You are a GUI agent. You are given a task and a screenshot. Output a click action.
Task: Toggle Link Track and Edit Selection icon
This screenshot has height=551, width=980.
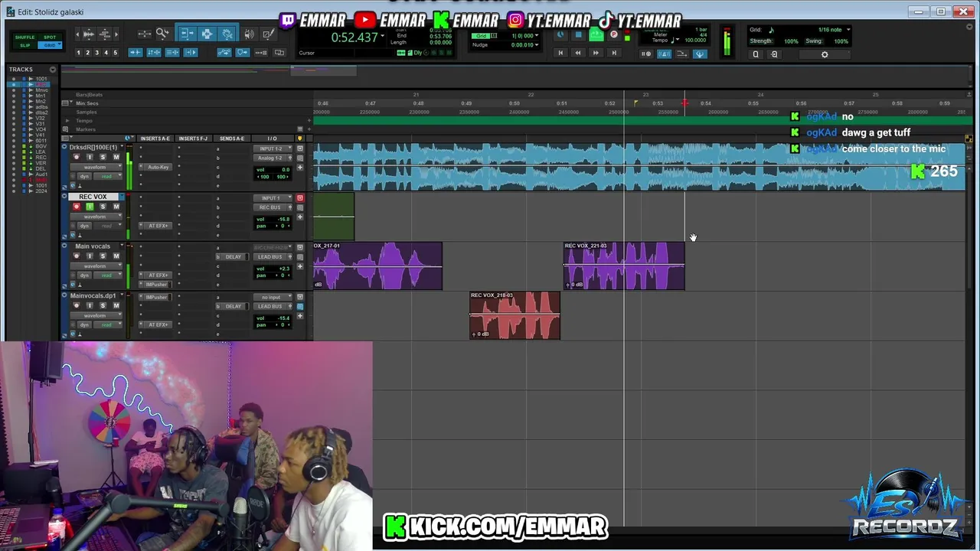click(x=172, y=53)
